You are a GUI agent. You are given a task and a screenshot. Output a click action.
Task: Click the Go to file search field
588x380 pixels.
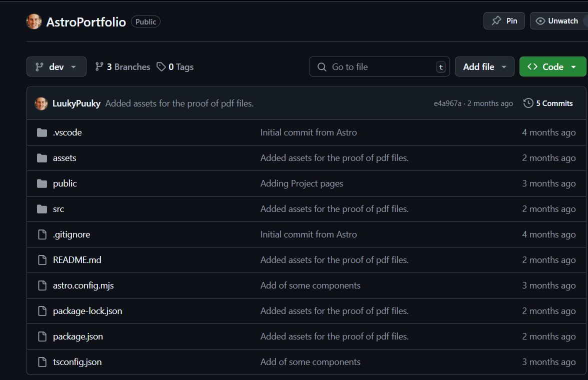click(x=379, y=67)
